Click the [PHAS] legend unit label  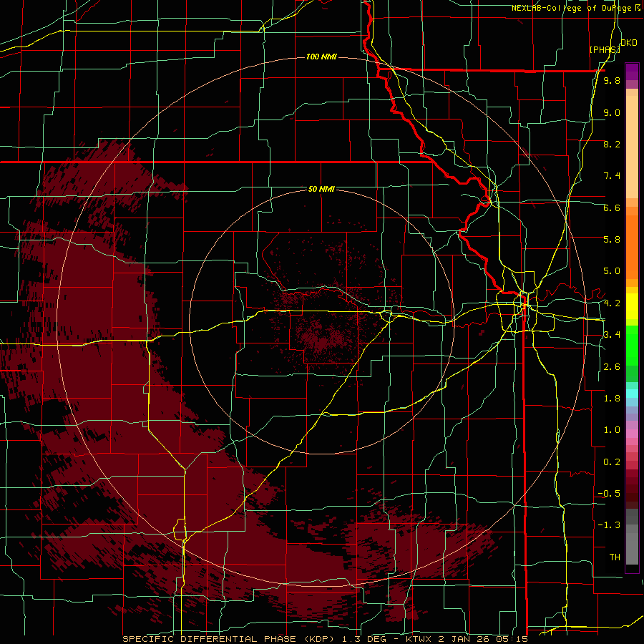605,49
